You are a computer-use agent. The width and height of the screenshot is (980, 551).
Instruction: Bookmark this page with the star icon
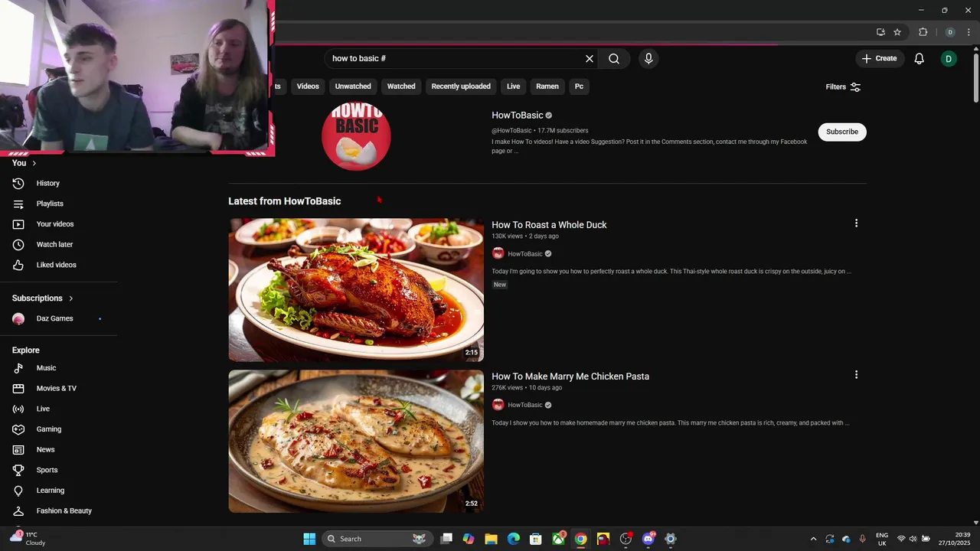[897, 32]
